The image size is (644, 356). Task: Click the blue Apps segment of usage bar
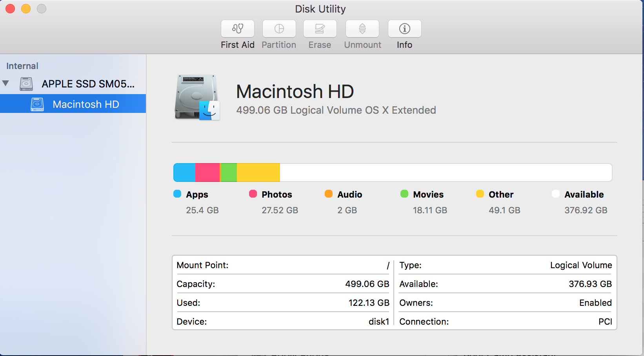184,173
